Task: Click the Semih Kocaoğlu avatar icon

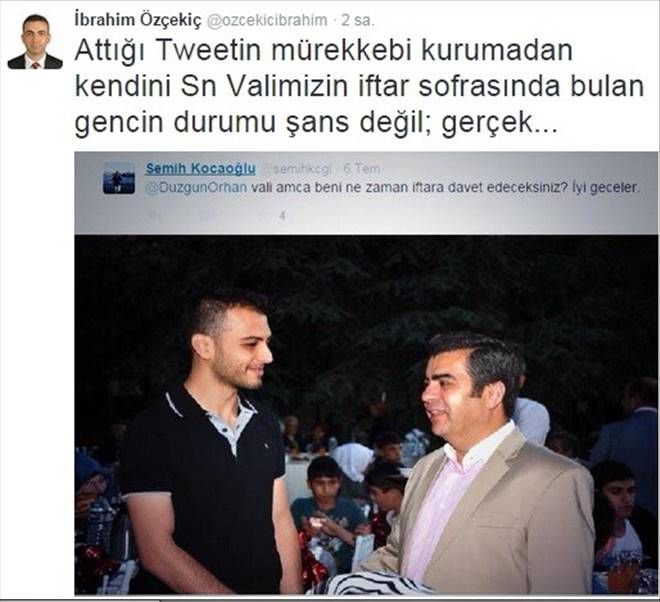Action: (119, 178)
